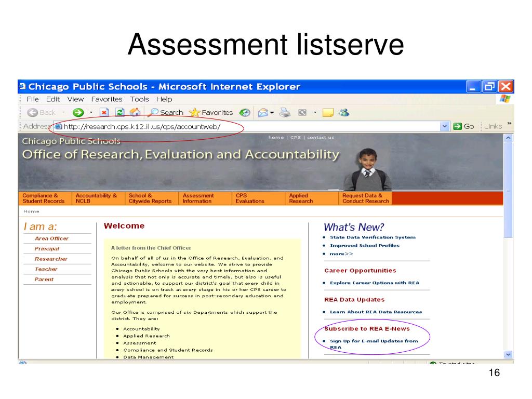Click the page scrollbar down arrow
The image size is (532, 399).
(508, 354)
